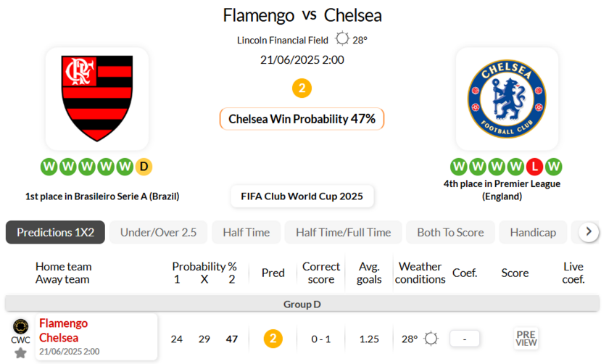The width and height of the screenshot is (609, 364).
Task: Click the CWC competition logo icon
Action: (20, 326)
